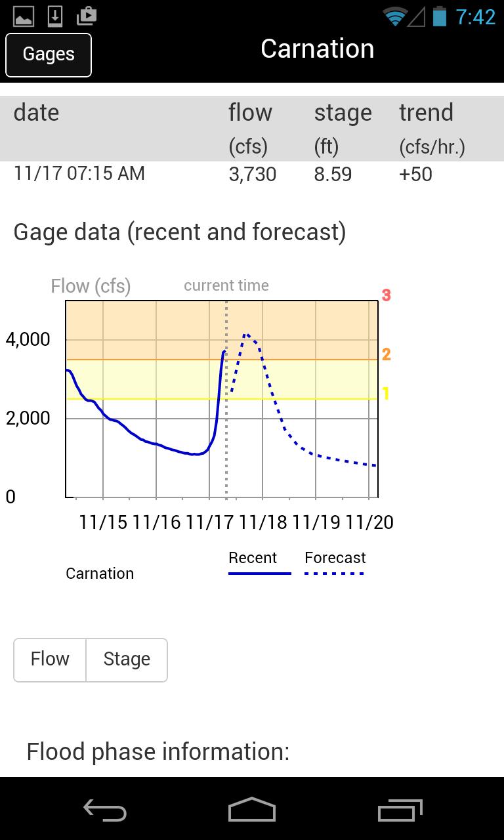504x840 pixels.
Task: Tap the dotted current time line
Action: (x=226, y=427)
